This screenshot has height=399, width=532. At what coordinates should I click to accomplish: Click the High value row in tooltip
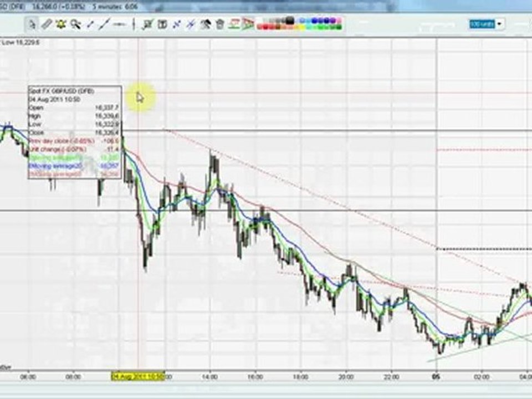(74, 116)
